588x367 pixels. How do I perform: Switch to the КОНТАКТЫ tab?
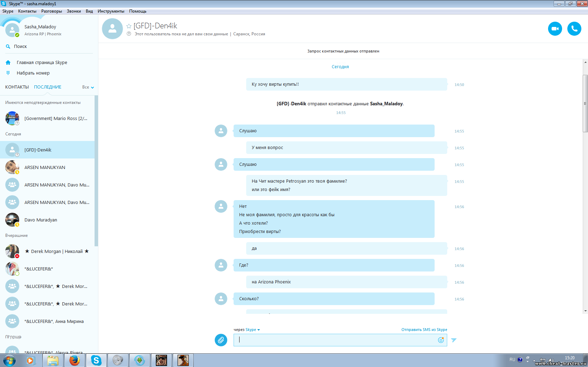(x=17, y=87)
